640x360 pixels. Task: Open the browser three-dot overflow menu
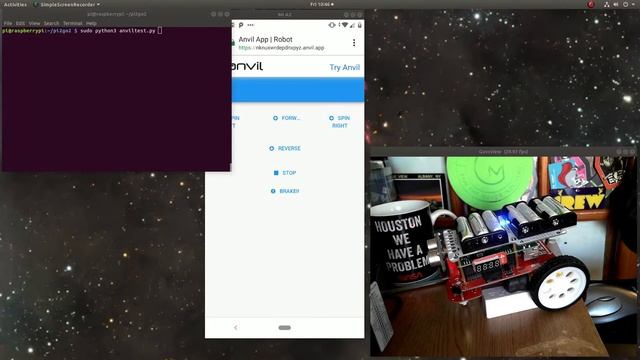[x=354, y=42]
